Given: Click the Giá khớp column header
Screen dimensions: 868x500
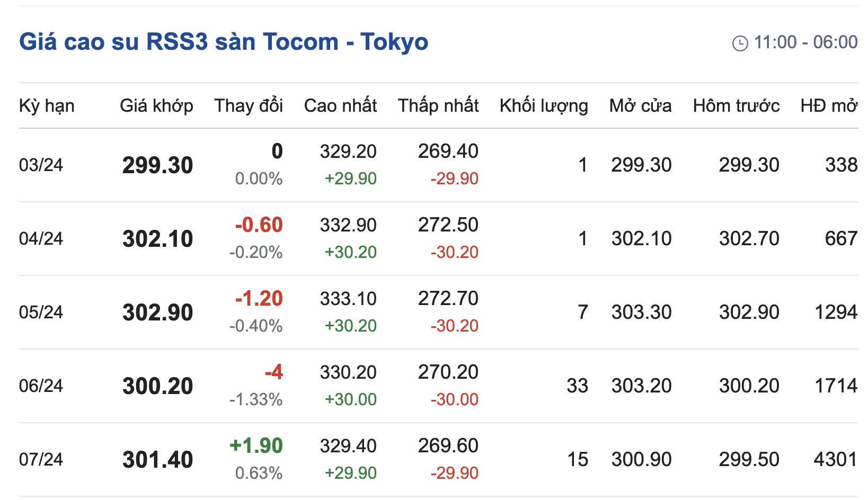Looking at the screenshot, I should [156, 105].
